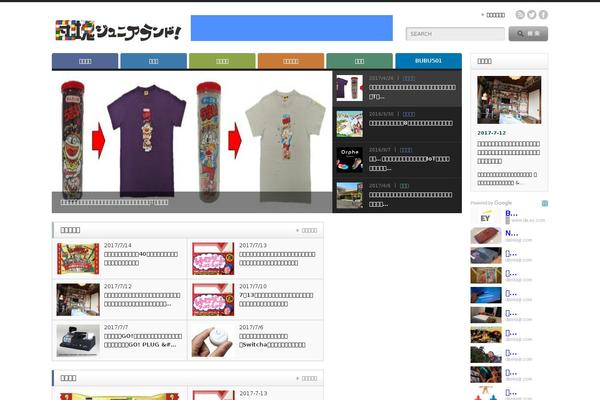Click the magnifier search button
This screenshot has width=600, height=400.
[x=528, y=34]
